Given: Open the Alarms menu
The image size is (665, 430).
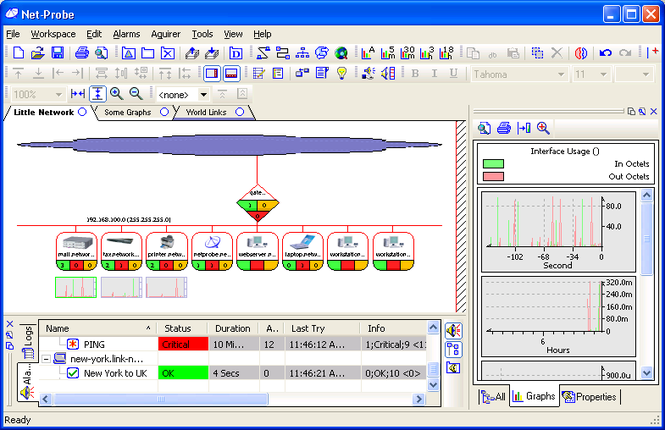Looking at the screenshot, I should [126, 34].
